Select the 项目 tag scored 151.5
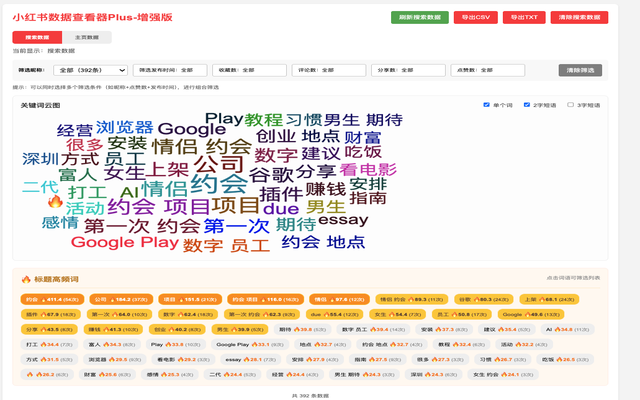 190,299
